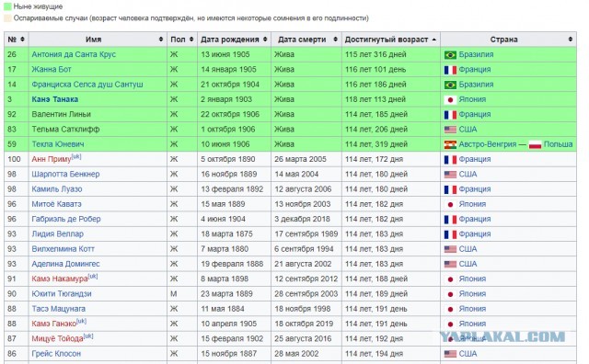Click the USA flag in Шарлотта Бенкнер row
This screenshot has height=364, width=589.
point(450,175)
